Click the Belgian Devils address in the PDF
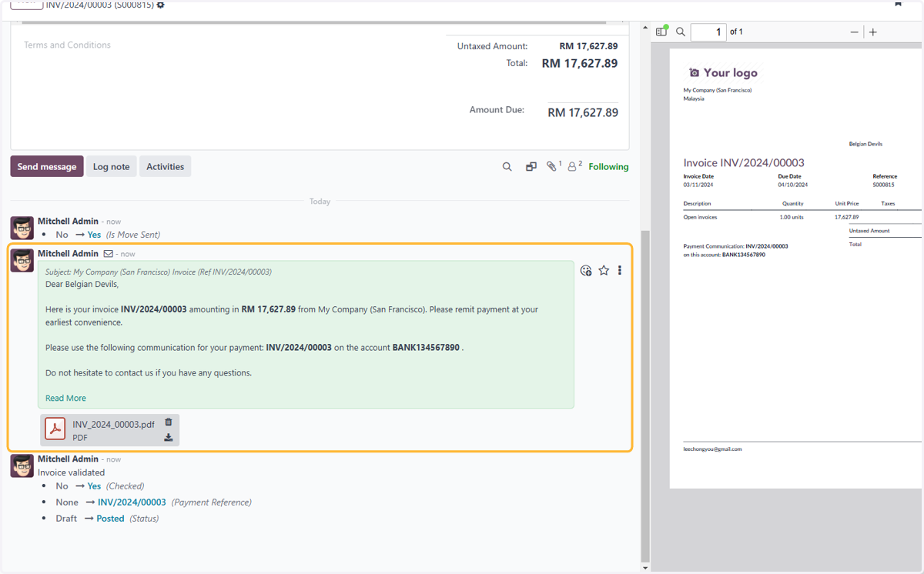Screen dimensions: 924x574 click(x=865, y=144)
